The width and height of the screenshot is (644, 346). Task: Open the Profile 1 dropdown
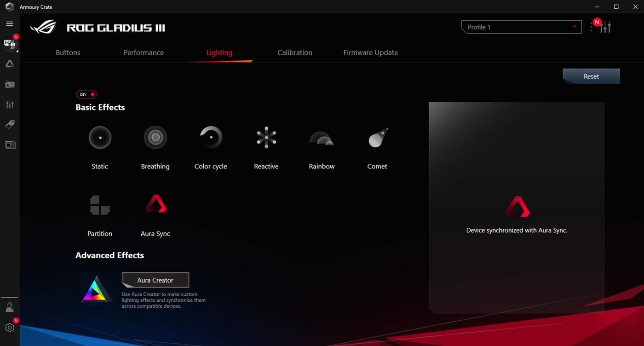tap(521, 27)
